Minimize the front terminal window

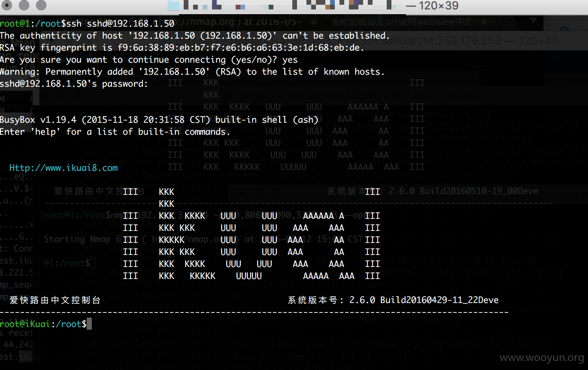(24, 5)
